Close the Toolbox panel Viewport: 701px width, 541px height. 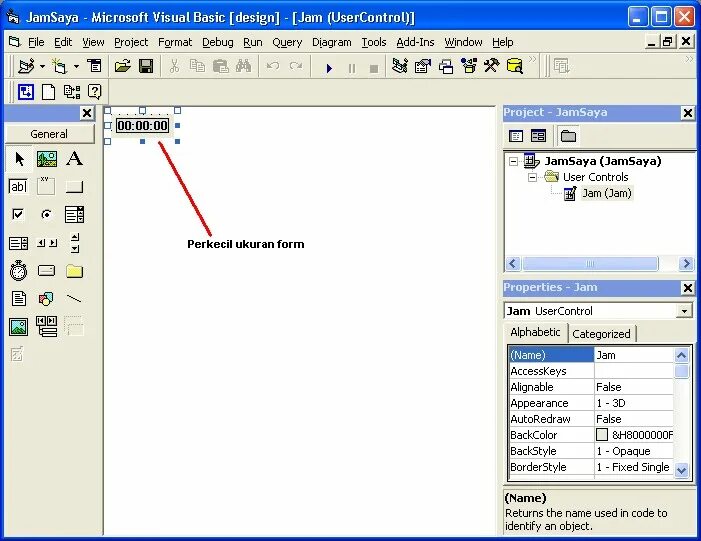pyautogui.click(x=87, y=113)
